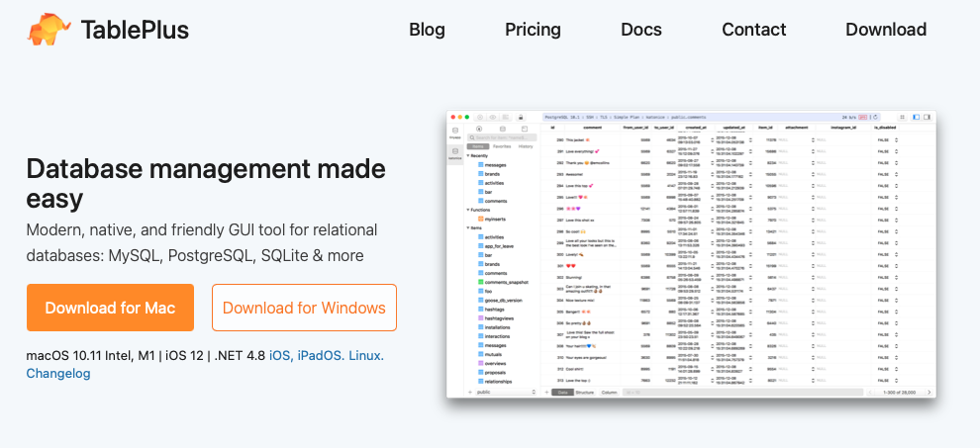
Task: Select the myinserts function in screenshot
Action: (x=492, y=219)
